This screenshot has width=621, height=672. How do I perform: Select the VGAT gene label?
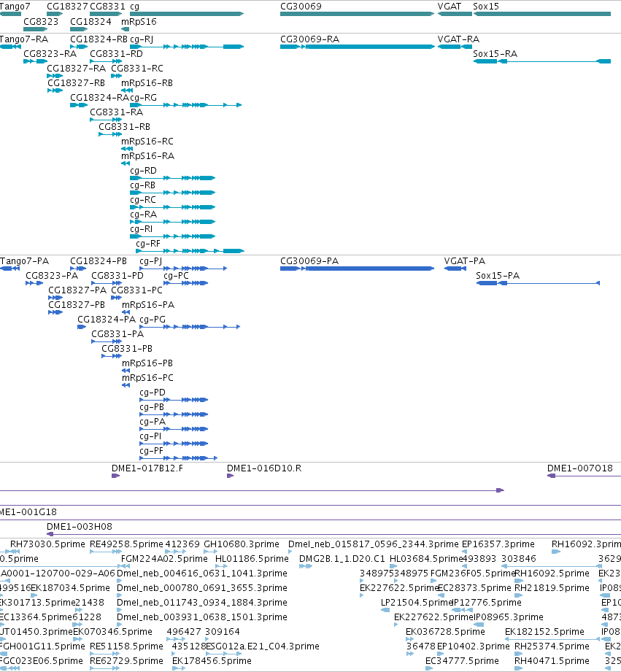449,7
